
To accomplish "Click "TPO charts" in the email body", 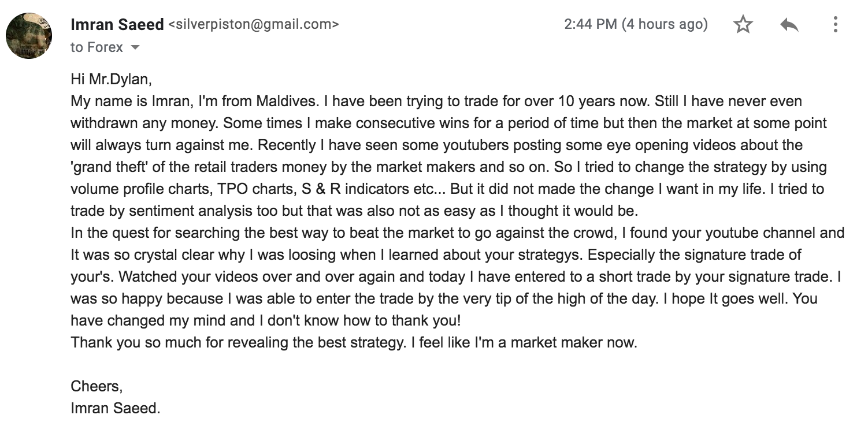I will pyautogui.click(x=259, y=189).
